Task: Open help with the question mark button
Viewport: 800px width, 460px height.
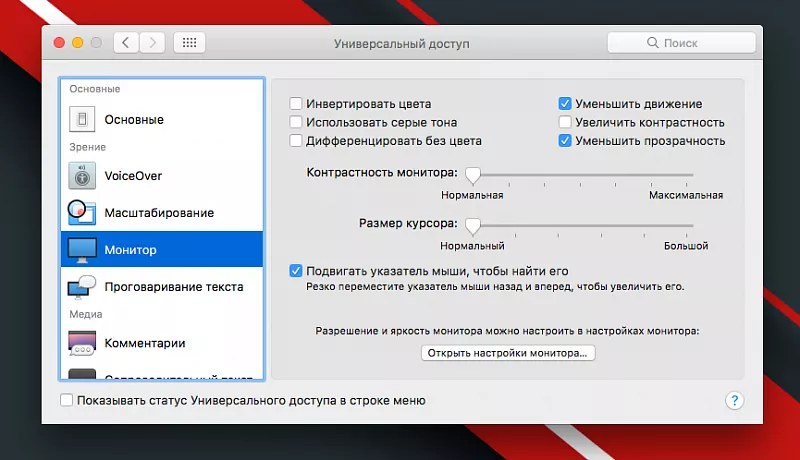Action: coord(734,401)
